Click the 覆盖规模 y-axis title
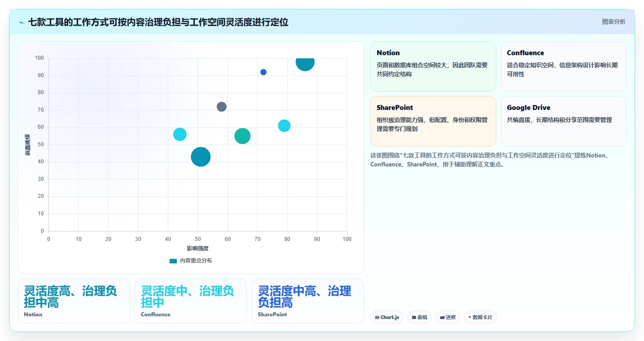This screenshot has width=644, height=341. (x=28, y=144)
